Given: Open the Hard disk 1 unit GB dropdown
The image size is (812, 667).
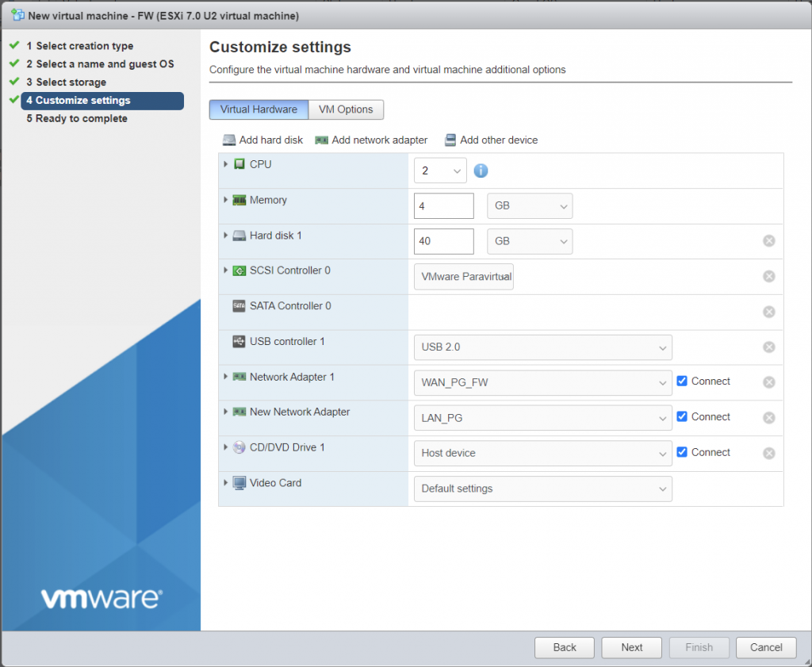Looking at the screenshot, I should [530, 241].
